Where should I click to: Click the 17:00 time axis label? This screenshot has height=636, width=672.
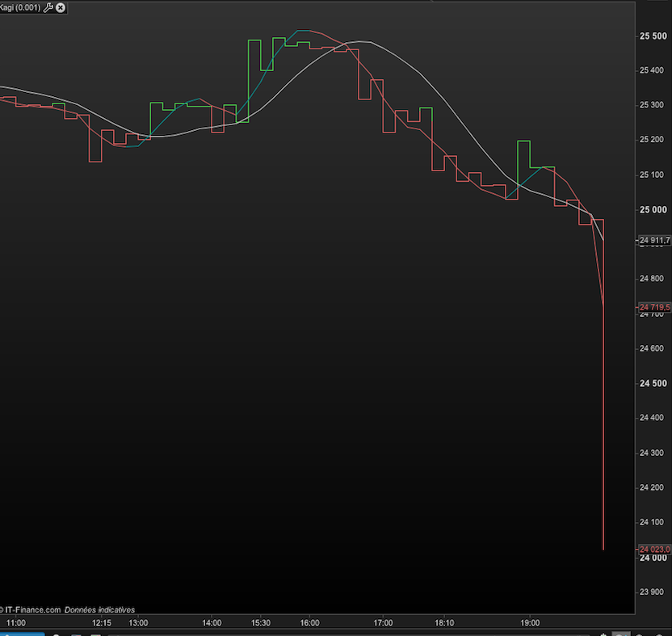383,623
